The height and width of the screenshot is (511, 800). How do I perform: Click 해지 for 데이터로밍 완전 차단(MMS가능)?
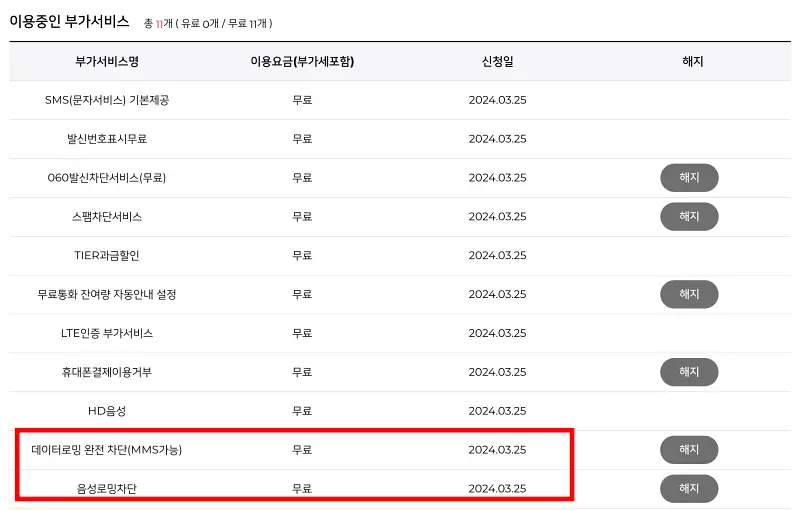coord(689,450)
